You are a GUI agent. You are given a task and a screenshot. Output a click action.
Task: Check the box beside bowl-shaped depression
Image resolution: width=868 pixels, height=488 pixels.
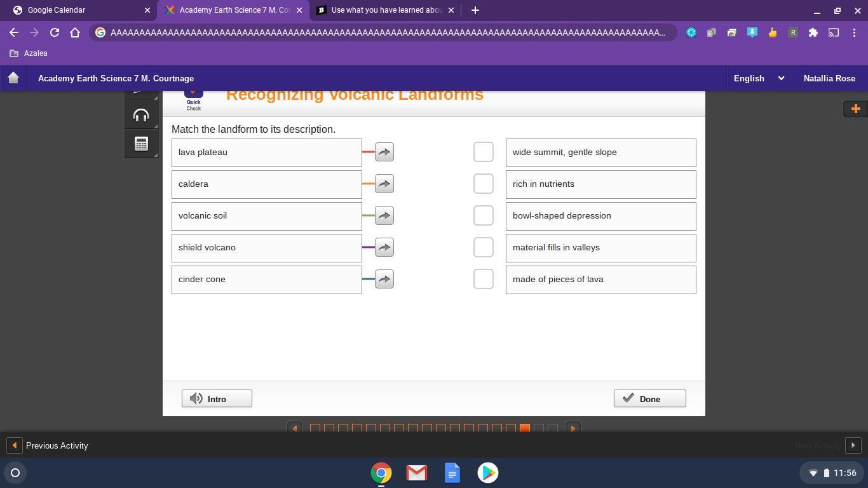tap(484, 215)
